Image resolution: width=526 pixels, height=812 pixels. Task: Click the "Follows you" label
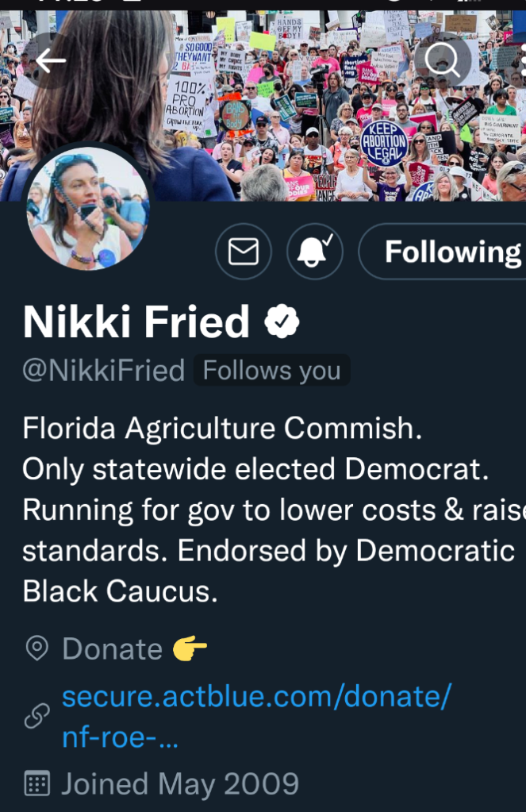coord(271,371)
